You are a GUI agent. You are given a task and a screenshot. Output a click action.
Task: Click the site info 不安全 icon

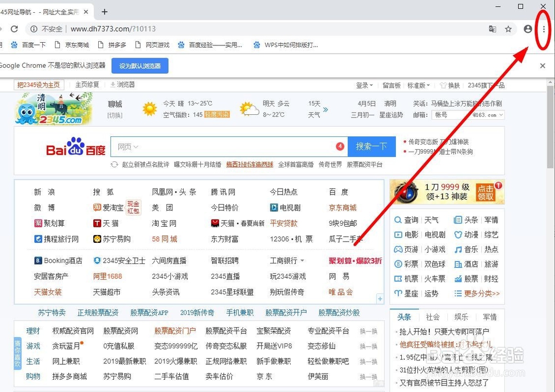[34, 29]
